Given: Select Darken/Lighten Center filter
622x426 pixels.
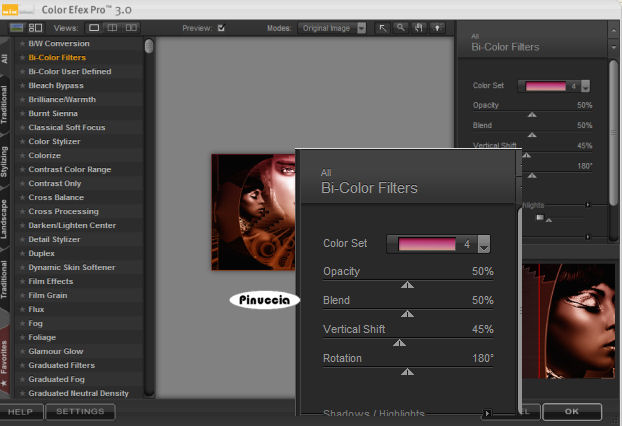Looking at the screenshot, I should coord(72,225).
